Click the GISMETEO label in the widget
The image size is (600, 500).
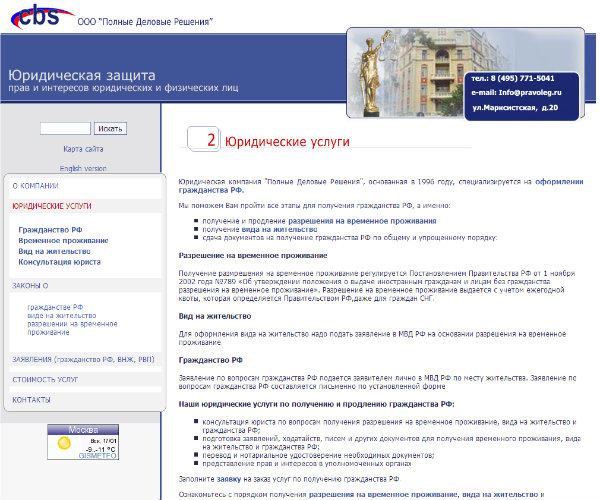[97, 456]
